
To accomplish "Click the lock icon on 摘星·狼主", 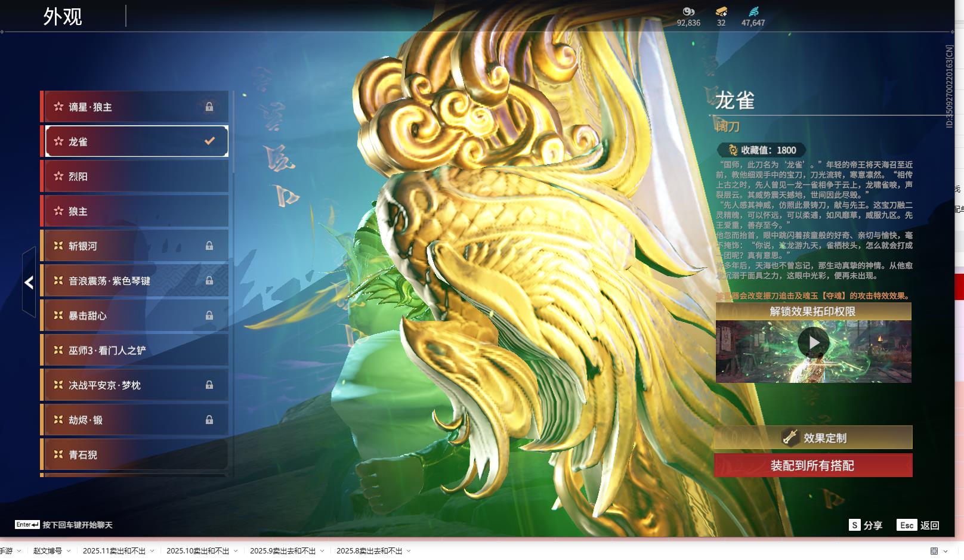I will tap(209, 107).
